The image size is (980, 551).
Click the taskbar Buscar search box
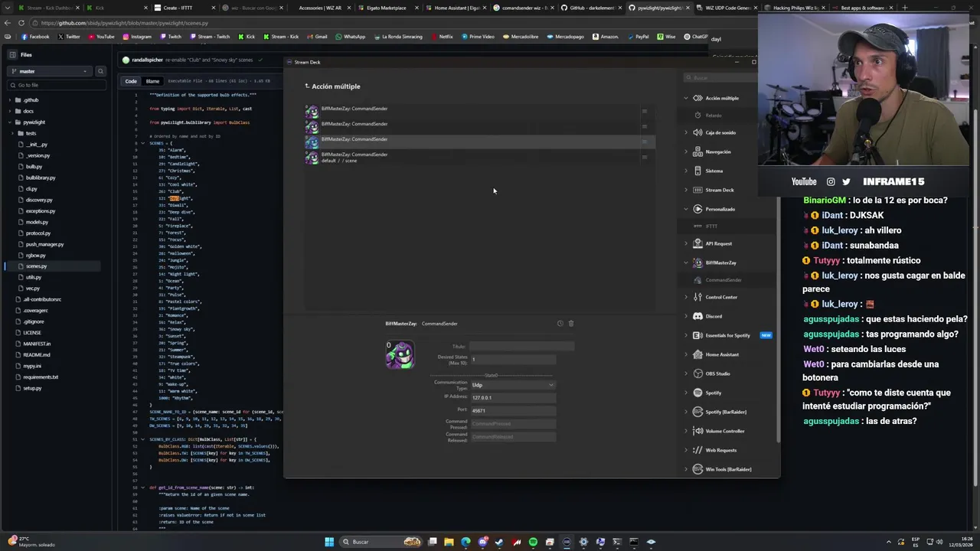(381, 542)
